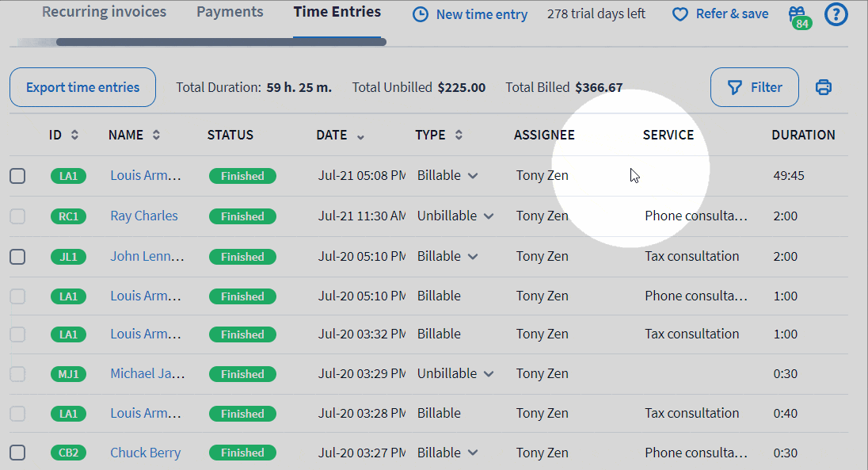Open the DATE column sort dropdown arrow
The image size is (868, 470).
pyautogui.click(x=359, y=136)
